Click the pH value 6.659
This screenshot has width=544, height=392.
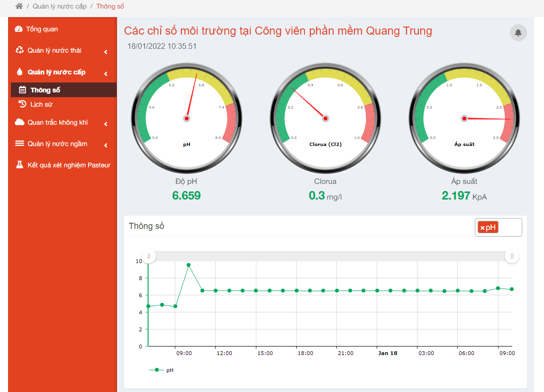click(x=186, y=196)
